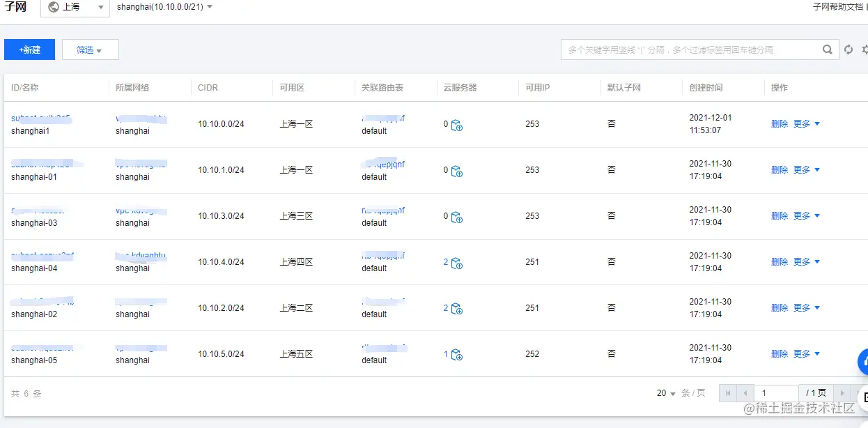The width and height of the screenshot is (868, 428).
Task: Add cloud server icon in shanghai1 row
Action: 457,125
